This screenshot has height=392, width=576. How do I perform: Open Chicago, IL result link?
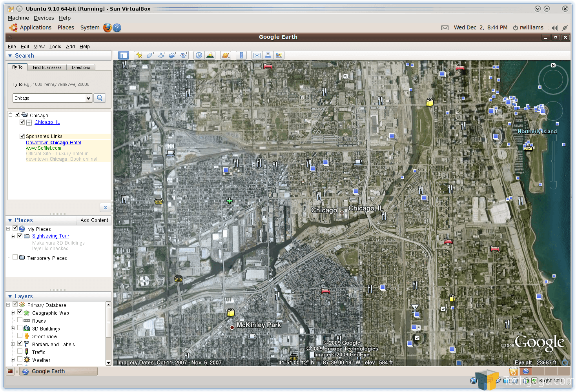pos(47,122)
